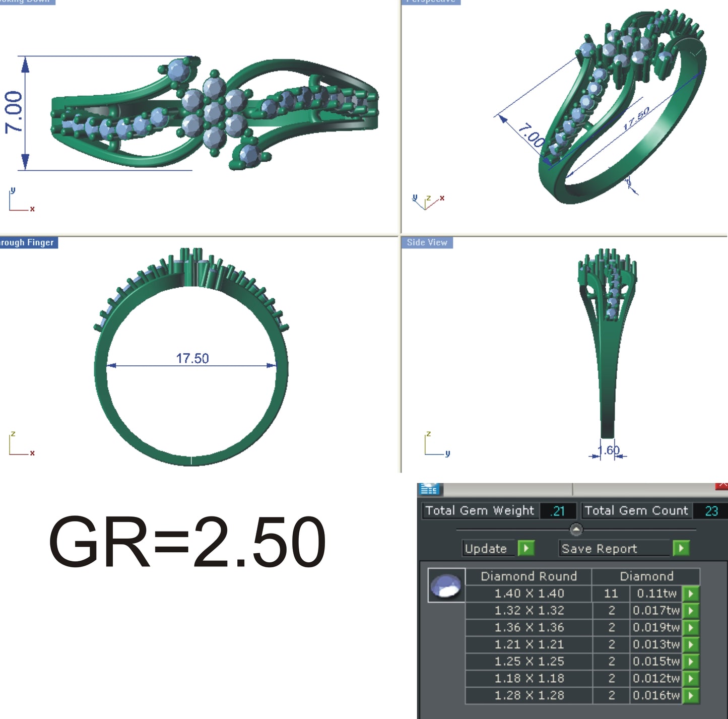The image size is (728, 719).
Task: Open details arrow for 1.40 X 1.40 row
Action: (691, 594)
